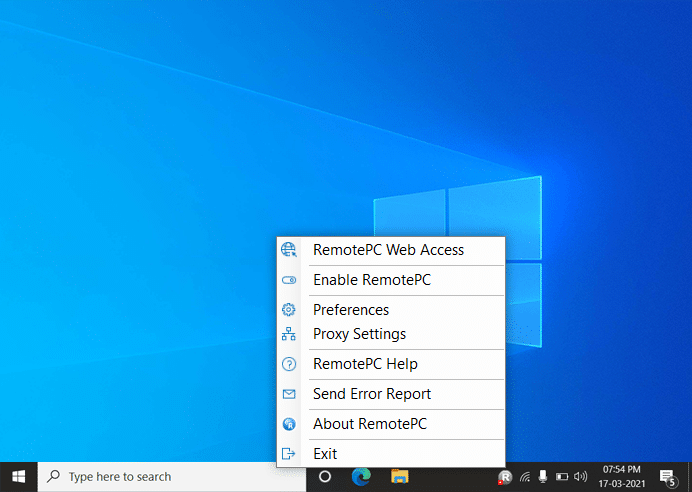Choose Exit from the RemotePC menu
Screen dimensions: 692x492
tap(391, 454)
